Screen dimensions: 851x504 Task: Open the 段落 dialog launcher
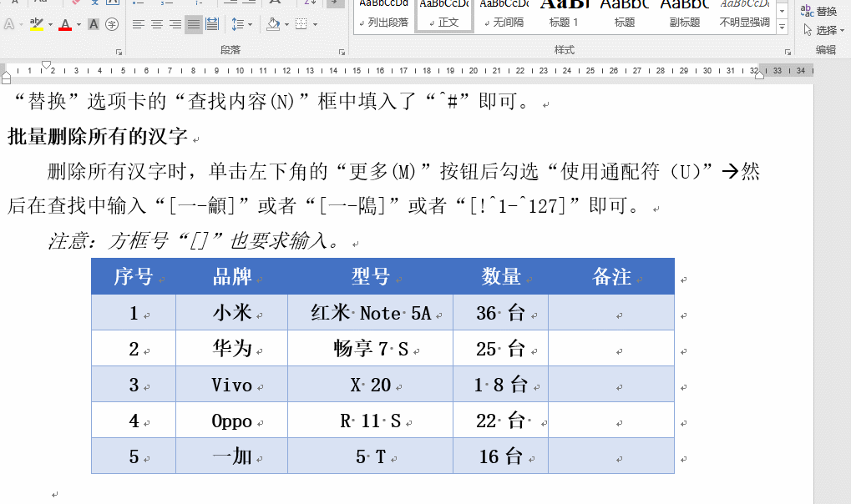pyautogui.click(x=342, y=52)
